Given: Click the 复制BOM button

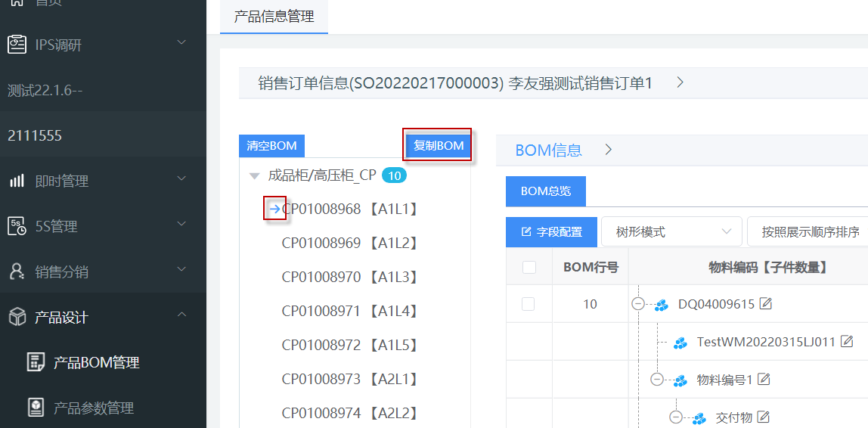Looking at the screenshot, I should click(439, 146).
